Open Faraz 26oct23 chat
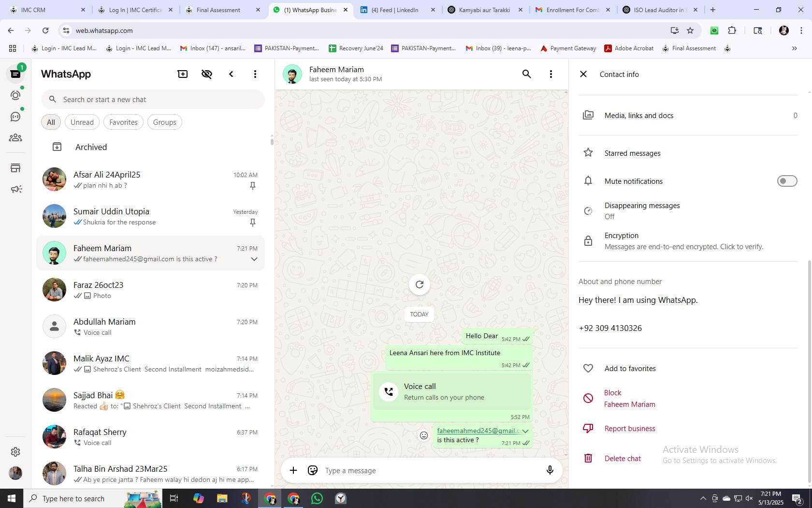 click(x=151, y=290)
